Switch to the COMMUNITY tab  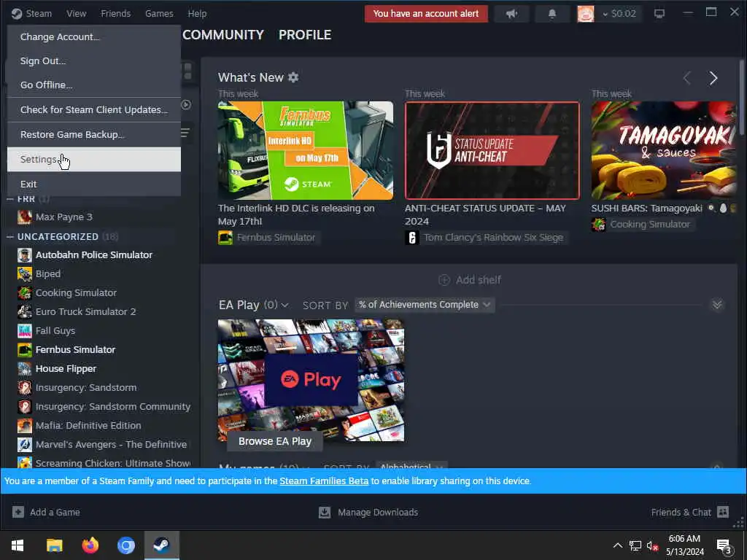(x=223, y=35)
